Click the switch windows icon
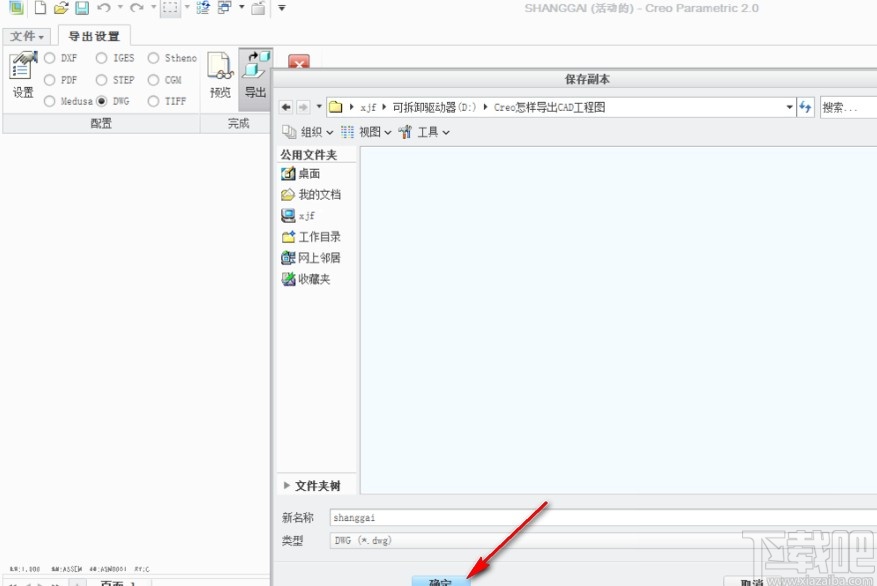 [225, 7]
